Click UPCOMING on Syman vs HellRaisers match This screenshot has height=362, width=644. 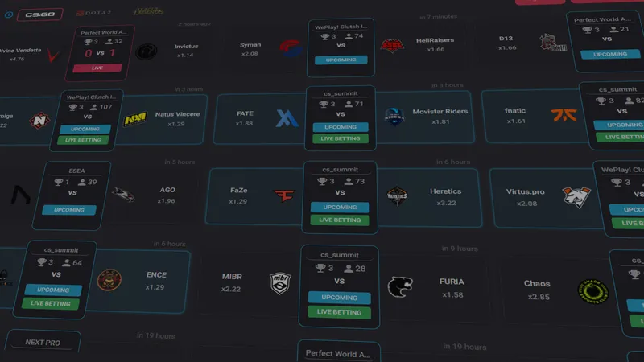pyautogui.click(x=341, y=60)
